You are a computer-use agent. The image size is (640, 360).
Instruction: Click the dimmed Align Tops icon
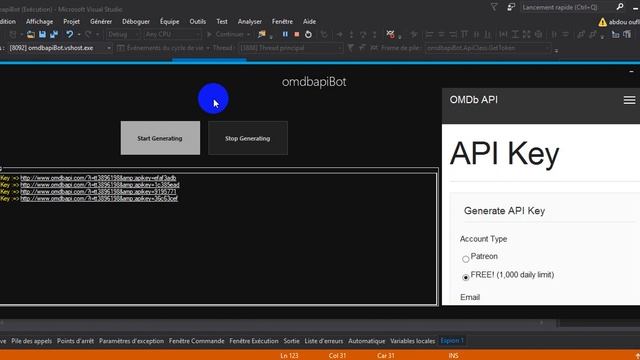[464, 35]
